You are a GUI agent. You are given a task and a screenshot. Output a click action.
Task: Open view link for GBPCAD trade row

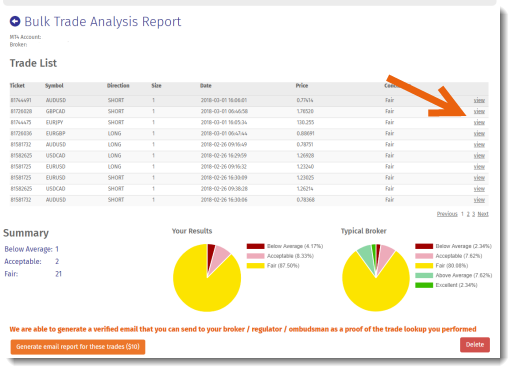(479, 111)
